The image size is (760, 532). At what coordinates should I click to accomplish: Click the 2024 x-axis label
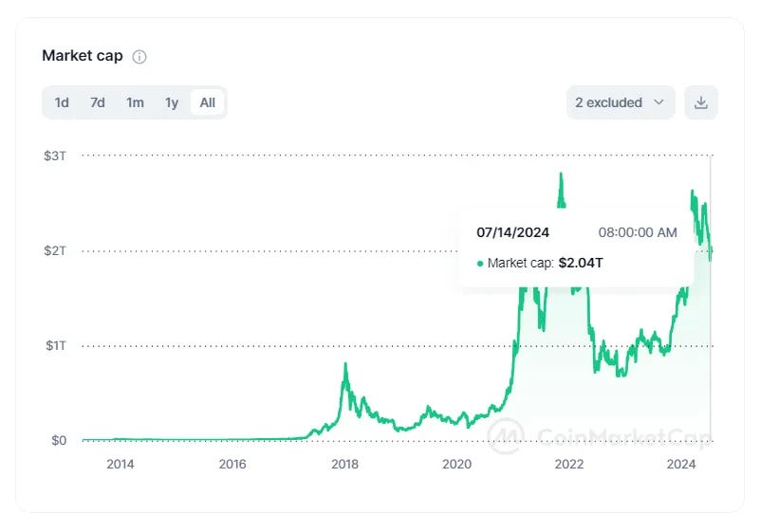click(681, 464)
